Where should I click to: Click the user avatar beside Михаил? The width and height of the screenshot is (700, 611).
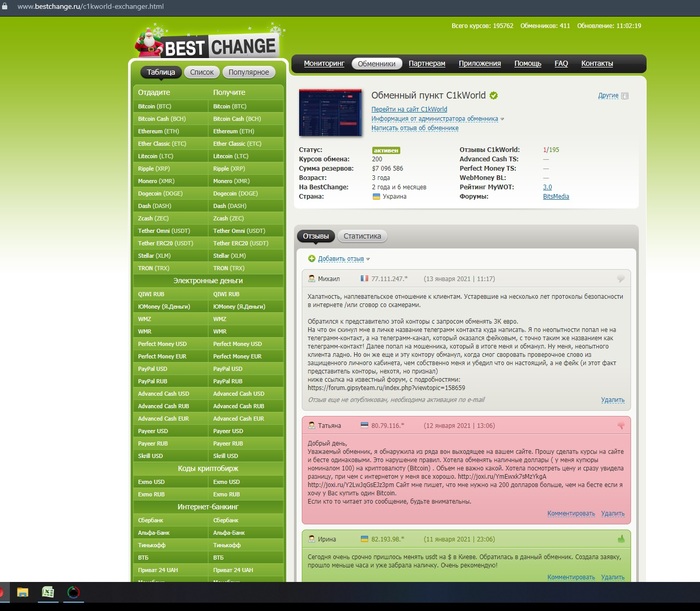(312, 278)
